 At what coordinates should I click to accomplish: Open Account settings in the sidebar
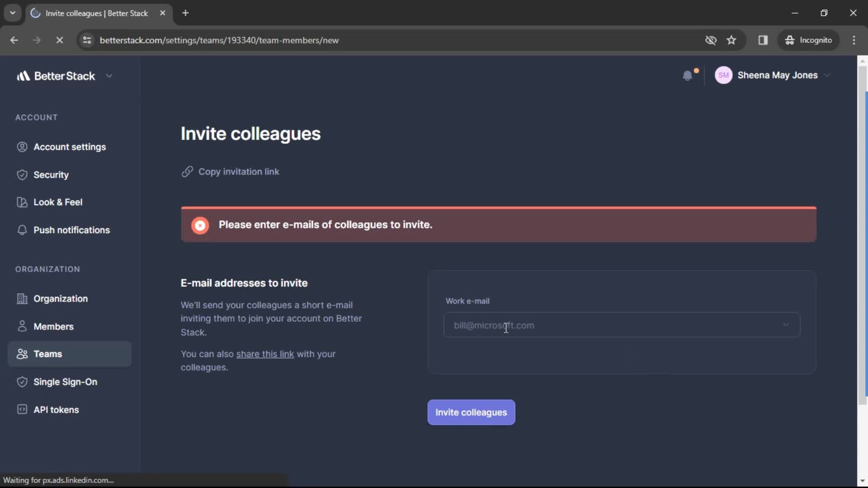[70, 147]
